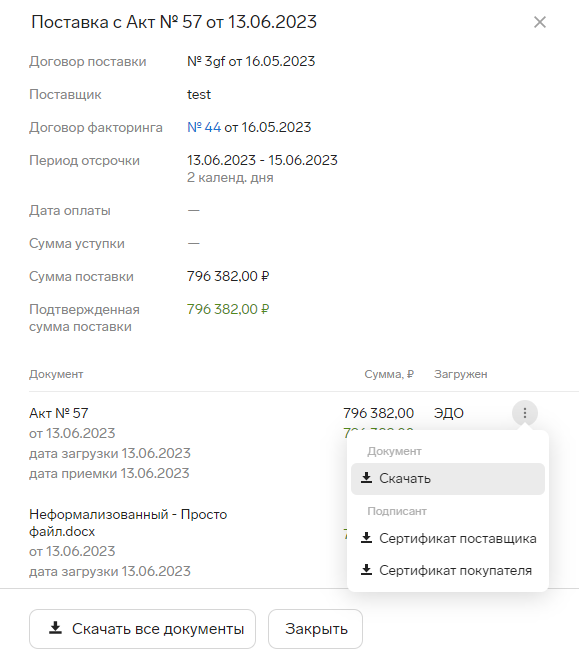
Task: Select Скачать in the document menu
Action: click(448, 479)
